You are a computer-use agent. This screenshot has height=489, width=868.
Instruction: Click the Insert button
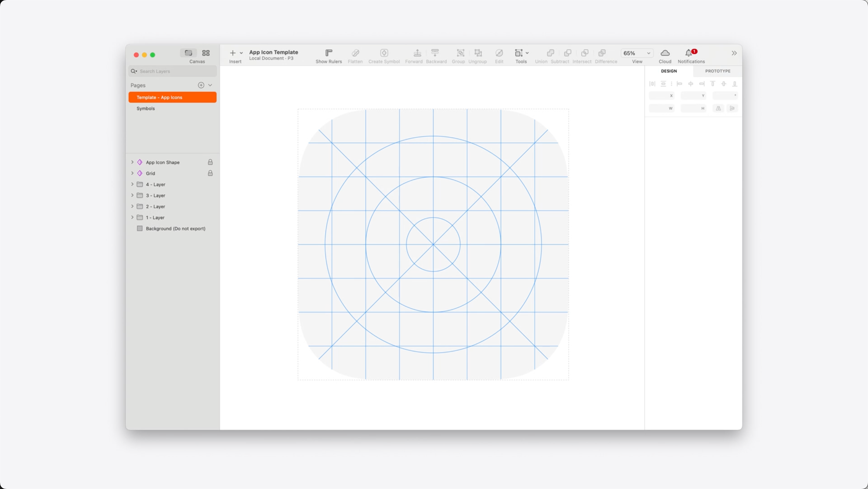232,53
